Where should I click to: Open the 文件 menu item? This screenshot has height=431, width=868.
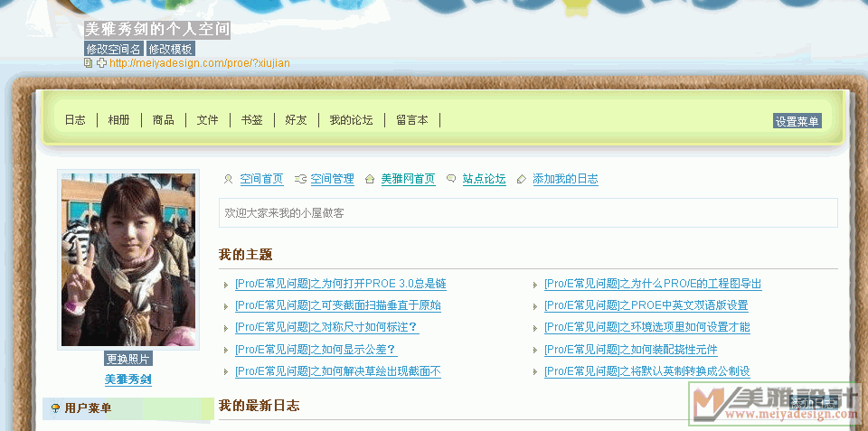(208, 119)
